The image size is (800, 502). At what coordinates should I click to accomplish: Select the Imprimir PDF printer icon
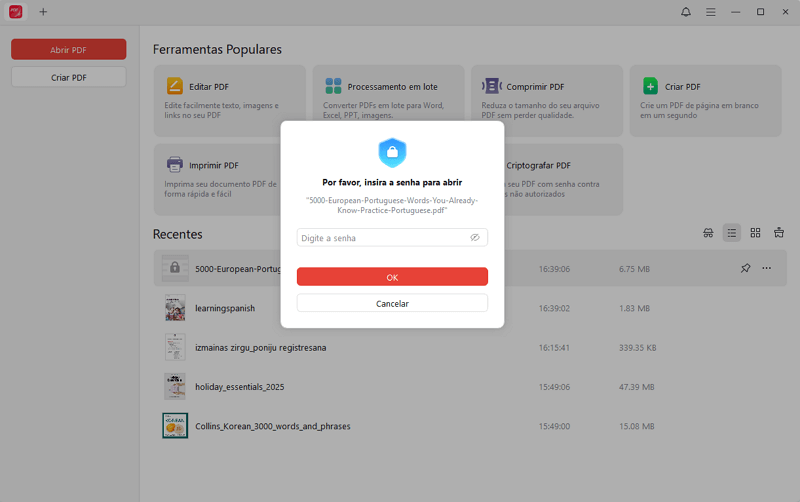[175, 165]
